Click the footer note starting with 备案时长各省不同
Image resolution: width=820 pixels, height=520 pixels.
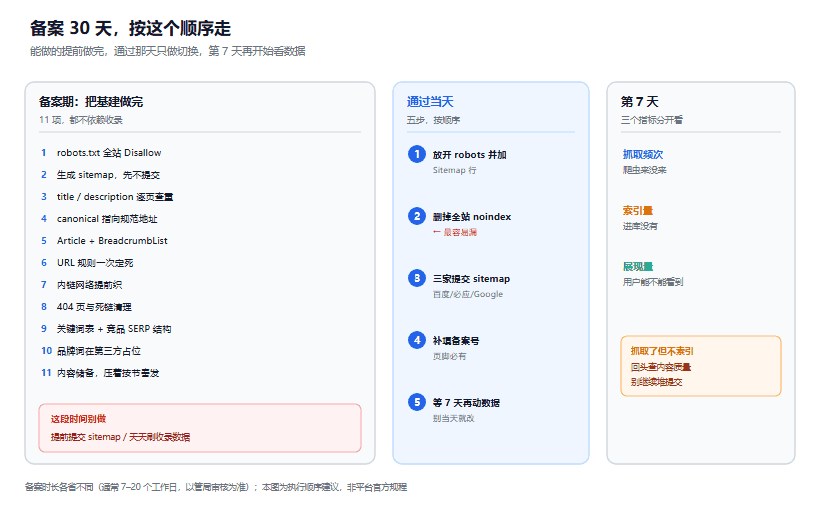(x=215, y=487)
